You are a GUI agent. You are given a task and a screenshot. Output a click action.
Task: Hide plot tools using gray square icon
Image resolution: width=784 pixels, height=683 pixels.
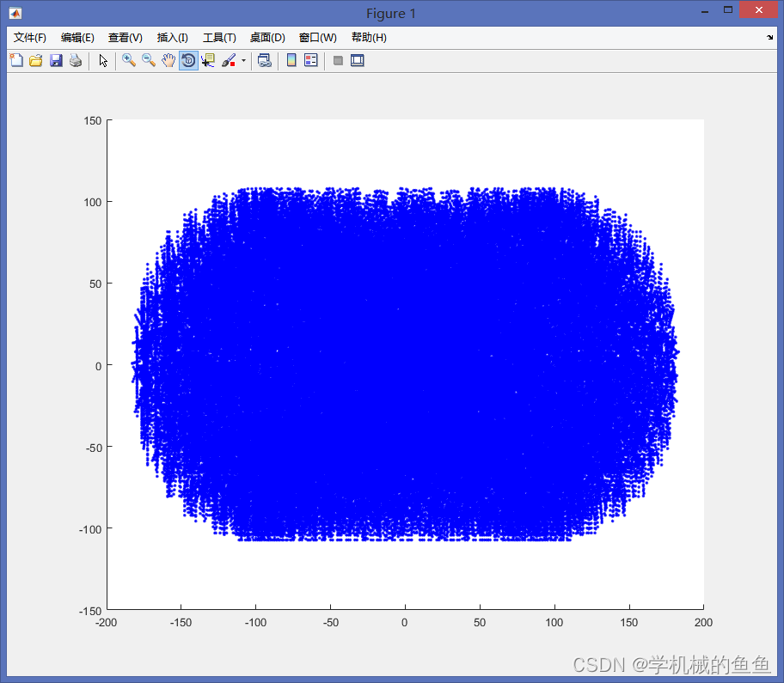pos(338,60)
